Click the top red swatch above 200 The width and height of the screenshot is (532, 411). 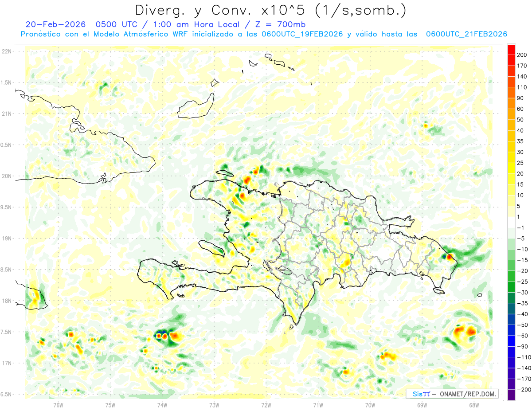click(512, 49)
